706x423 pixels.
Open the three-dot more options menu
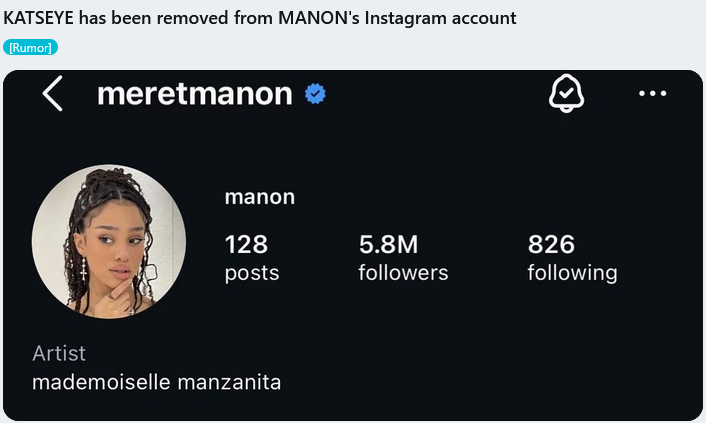(652, 94)
